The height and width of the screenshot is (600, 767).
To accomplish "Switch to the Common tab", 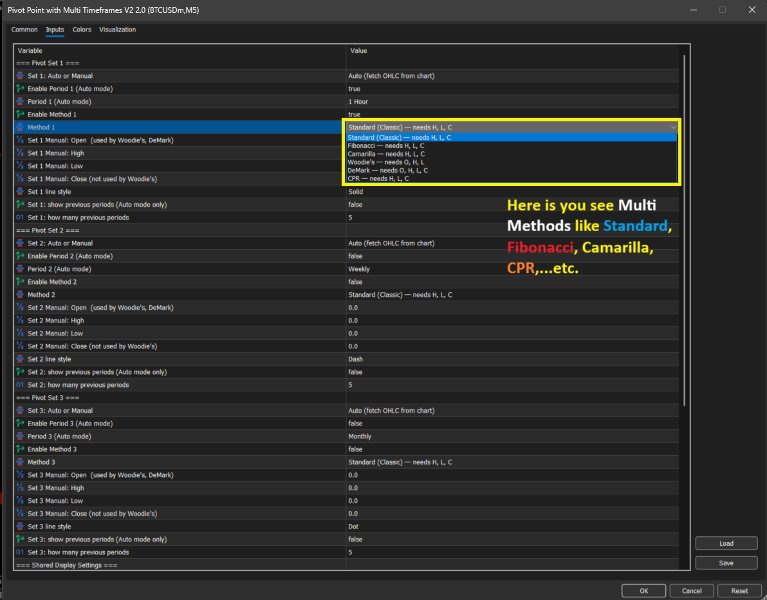I will pos(24,29).
